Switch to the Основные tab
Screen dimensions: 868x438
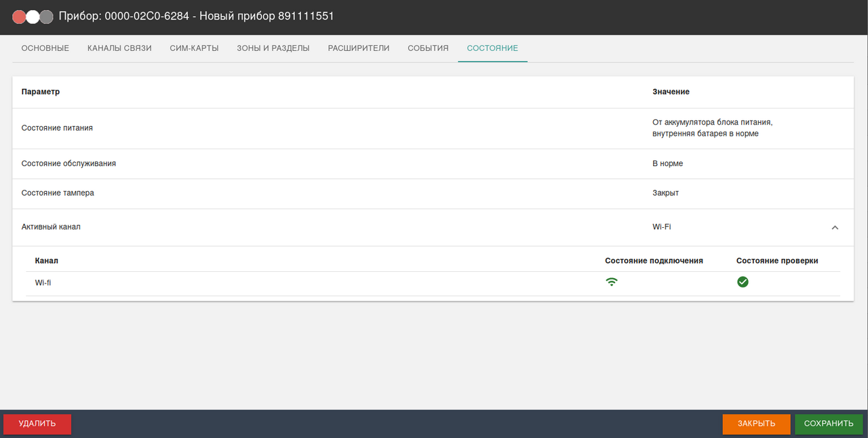click(45, 48)
